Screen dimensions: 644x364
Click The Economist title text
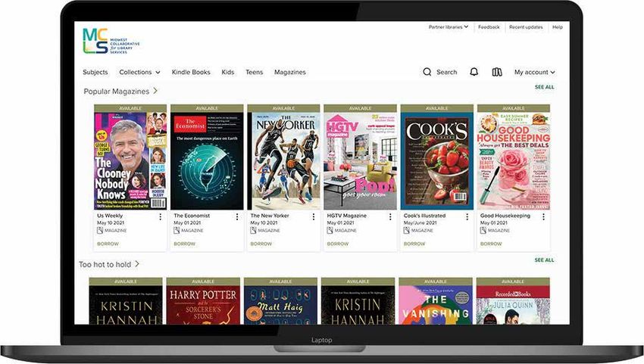pos(192,216)
